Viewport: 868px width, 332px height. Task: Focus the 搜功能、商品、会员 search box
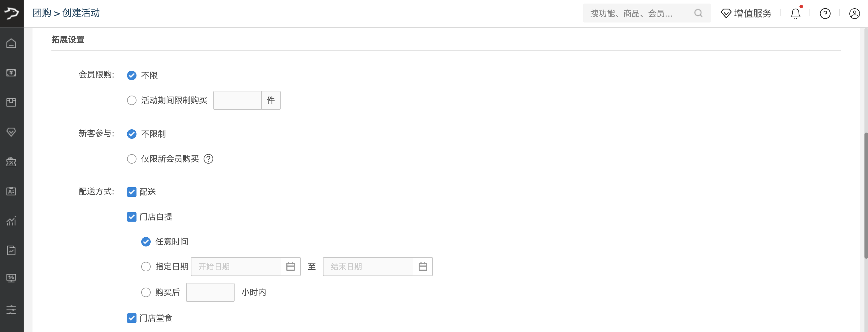[x=647, y=13]
